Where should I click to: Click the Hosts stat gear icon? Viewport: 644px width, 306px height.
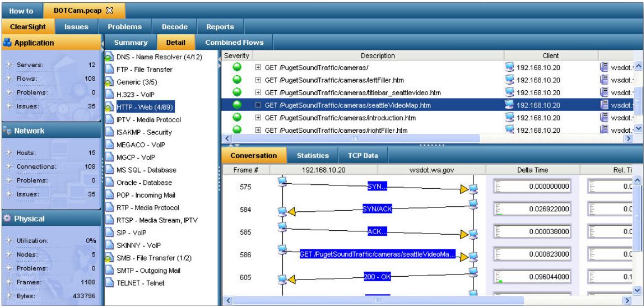point(9,153)
